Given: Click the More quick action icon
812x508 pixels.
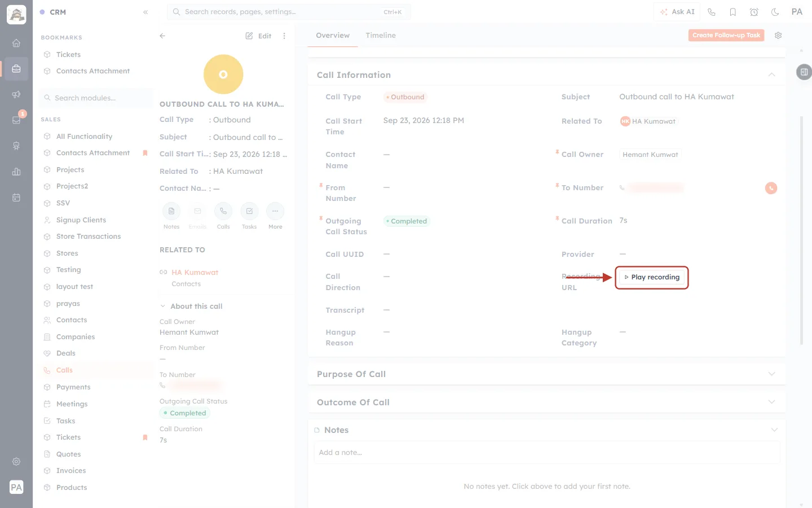Looking at the screenshot, I should [x=275, y=211].
